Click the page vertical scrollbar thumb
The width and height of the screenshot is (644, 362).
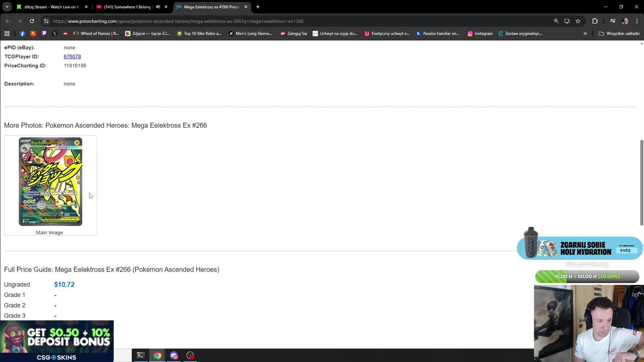tap(641, 182)
